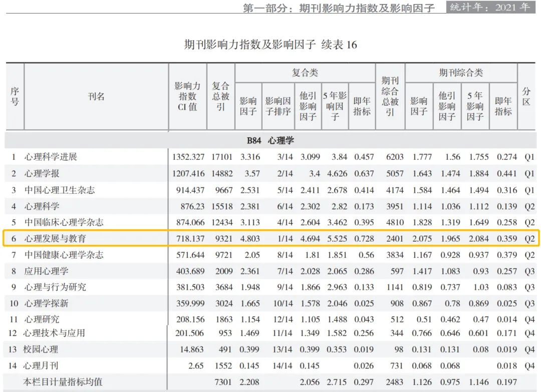Click the 分区 column header
Image resolution: width=541 pixels, height=392 pixels.
pyautogui.click(x=526, y=97)
